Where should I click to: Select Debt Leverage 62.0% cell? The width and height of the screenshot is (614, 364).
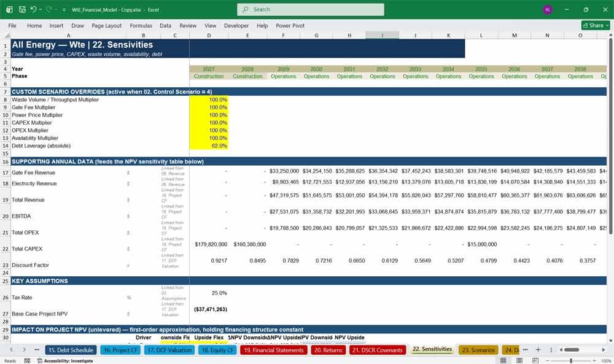209,145
